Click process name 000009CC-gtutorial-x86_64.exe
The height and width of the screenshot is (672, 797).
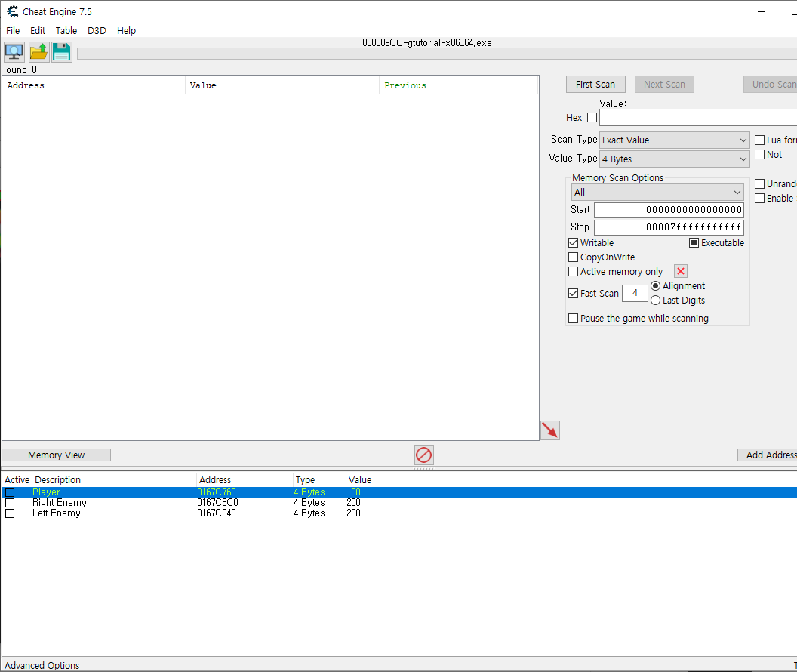[427, 43]
